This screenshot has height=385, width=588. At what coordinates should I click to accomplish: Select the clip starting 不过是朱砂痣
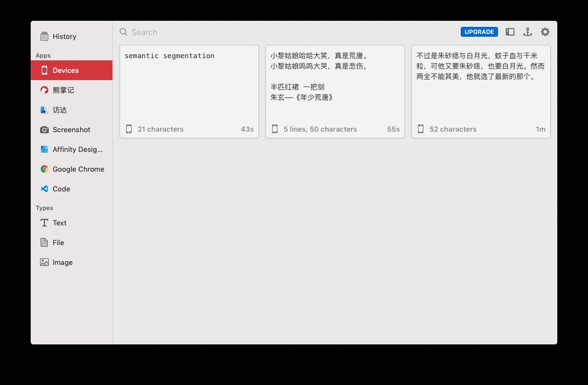480,92
